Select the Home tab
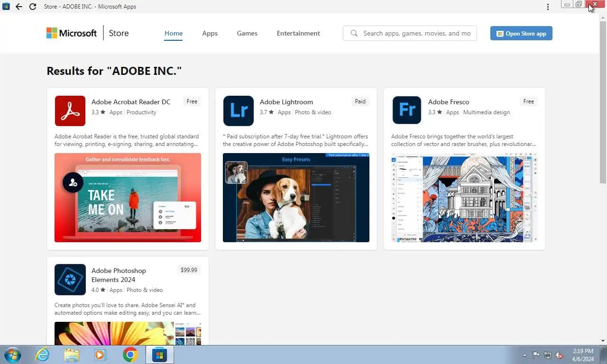 (x=174, y=33)
